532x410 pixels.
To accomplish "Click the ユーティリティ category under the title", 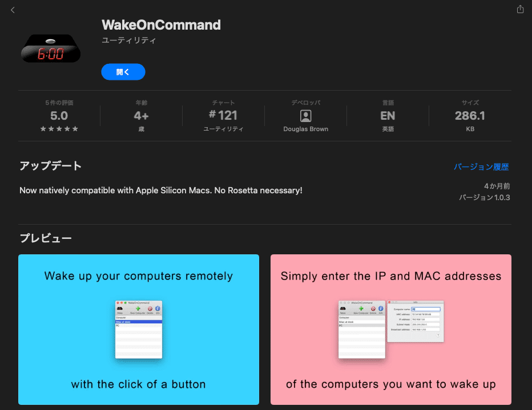I will point(128,40).
